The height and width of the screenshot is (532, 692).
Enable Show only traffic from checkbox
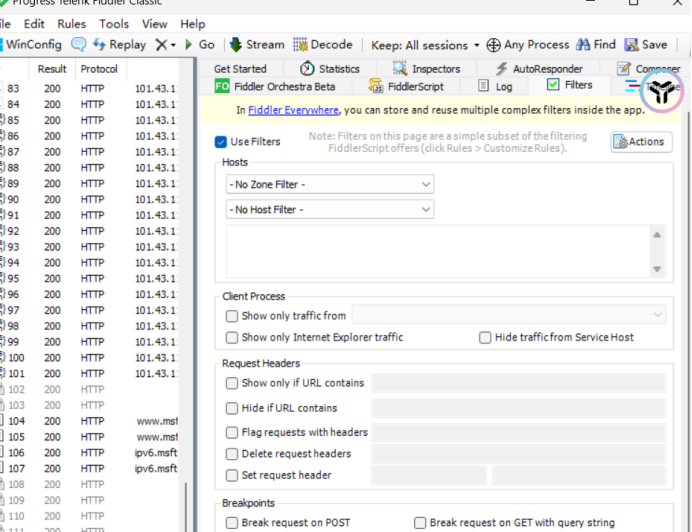pos(232,316)
